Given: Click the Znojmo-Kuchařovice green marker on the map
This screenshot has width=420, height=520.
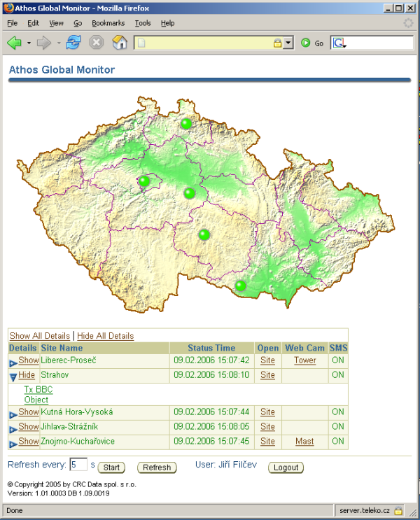Looking at the screenshot, I should 240,285.
